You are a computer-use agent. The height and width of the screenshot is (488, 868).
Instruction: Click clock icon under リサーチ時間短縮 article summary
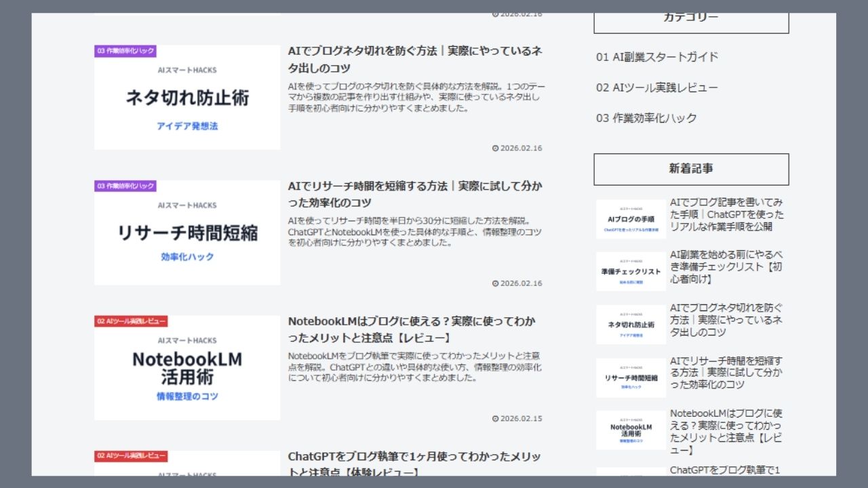coord(494,284)
